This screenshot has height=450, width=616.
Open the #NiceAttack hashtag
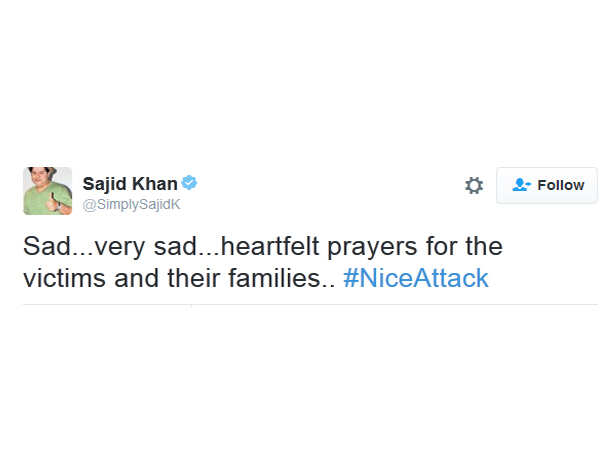(x=416, y=278)
